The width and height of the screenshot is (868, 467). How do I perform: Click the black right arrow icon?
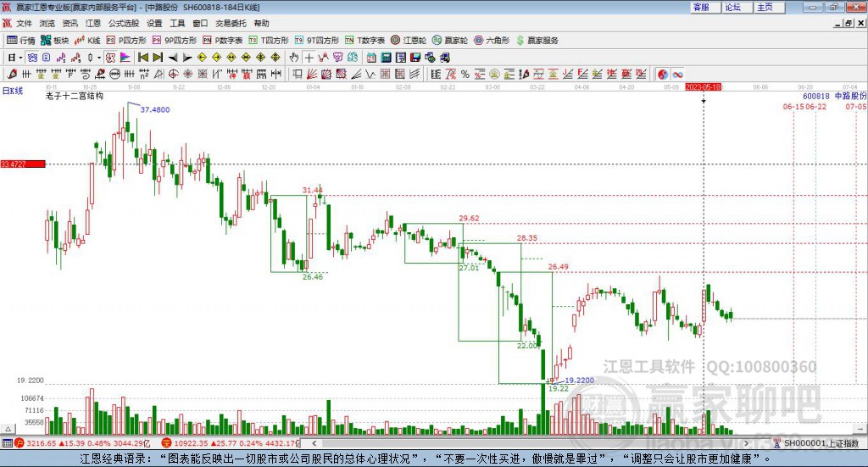[187, 58]
